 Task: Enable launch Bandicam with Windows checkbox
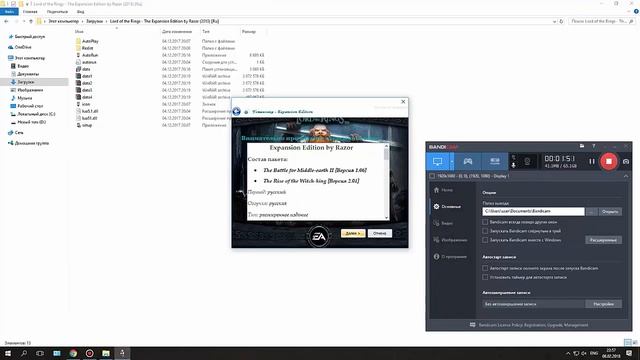click(485, 240)
